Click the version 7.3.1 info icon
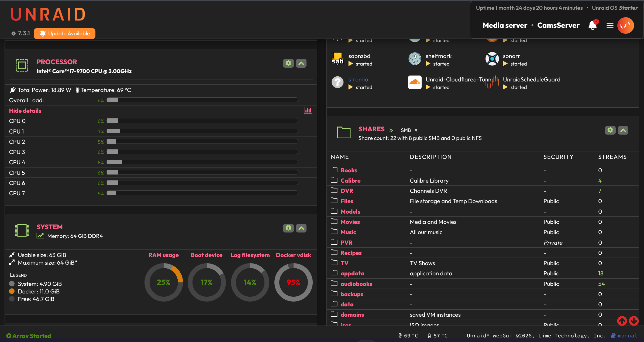The height and width of the screenshot is (342, 644). click(13, 33)
